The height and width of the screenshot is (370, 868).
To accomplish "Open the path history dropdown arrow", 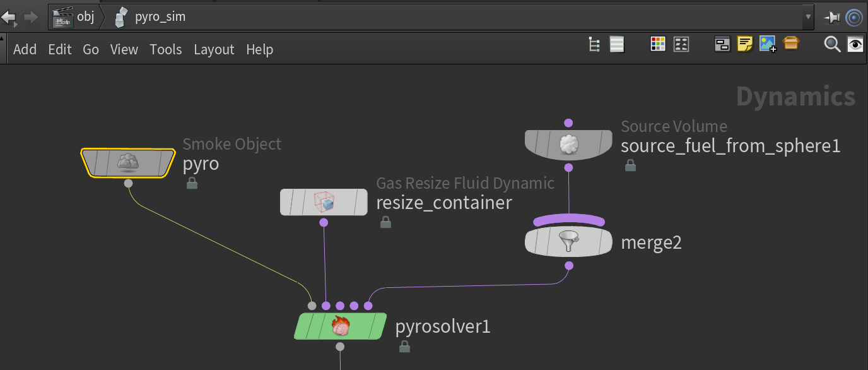I will [808, 17].
